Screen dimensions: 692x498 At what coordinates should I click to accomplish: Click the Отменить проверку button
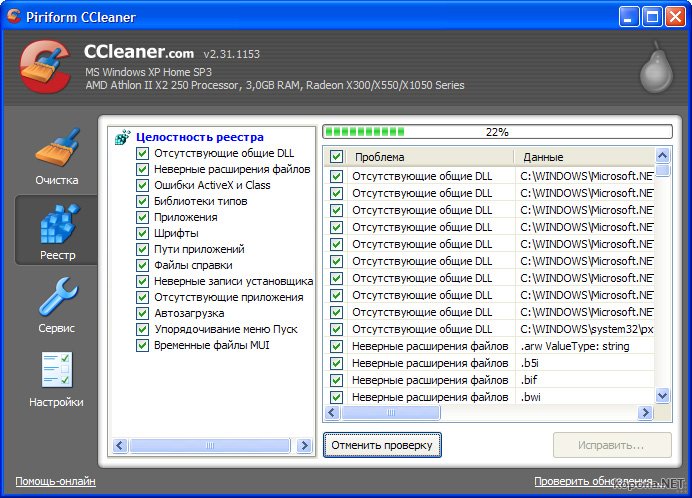tap(382, 445)
